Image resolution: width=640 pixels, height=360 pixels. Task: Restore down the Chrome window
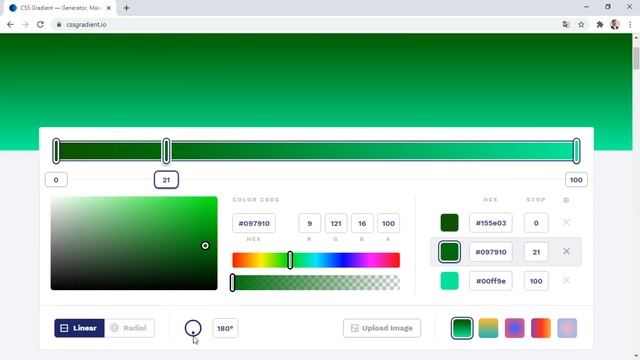(608, 7)
